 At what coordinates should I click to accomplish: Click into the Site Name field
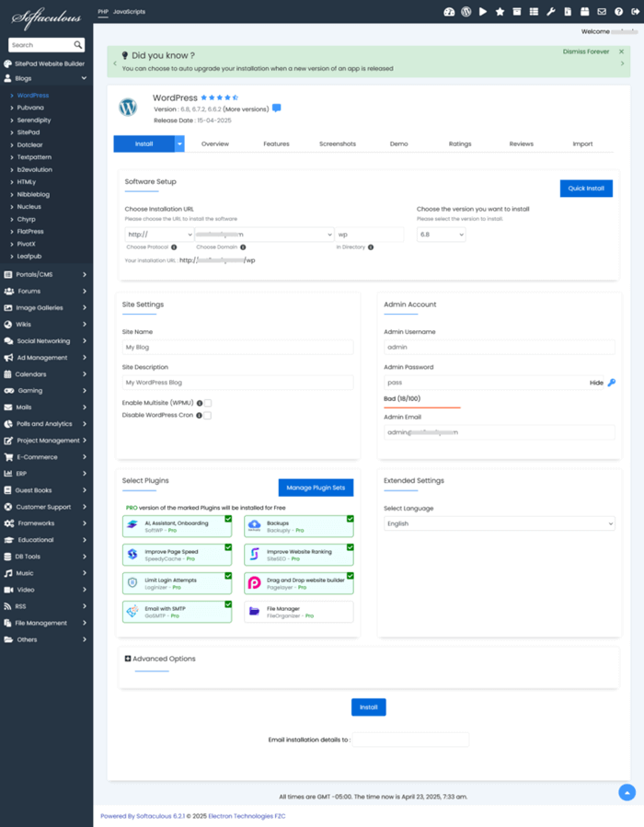[238, 347]
